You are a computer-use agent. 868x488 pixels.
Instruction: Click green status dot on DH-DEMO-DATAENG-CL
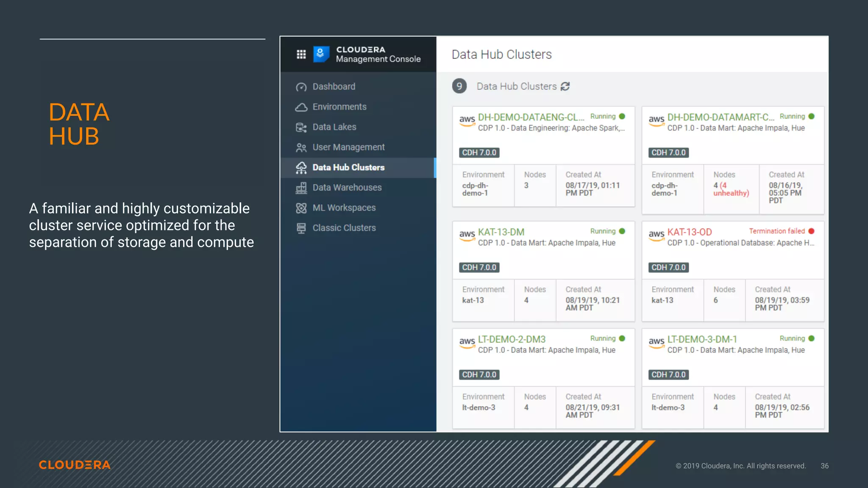click(622, 116)
